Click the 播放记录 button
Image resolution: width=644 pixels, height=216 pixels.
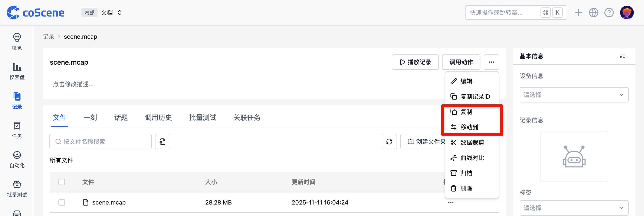pos(415,62)
